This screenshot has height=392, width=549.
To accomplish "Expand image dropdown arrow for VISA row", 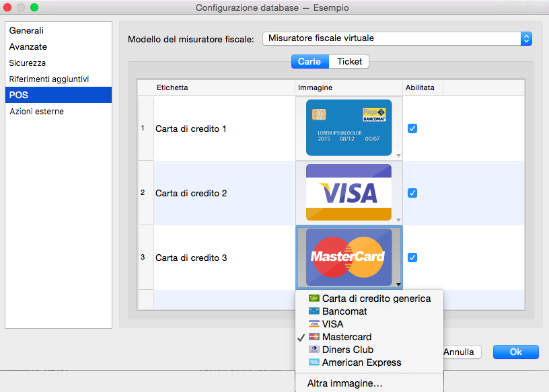I will [398, 220].
